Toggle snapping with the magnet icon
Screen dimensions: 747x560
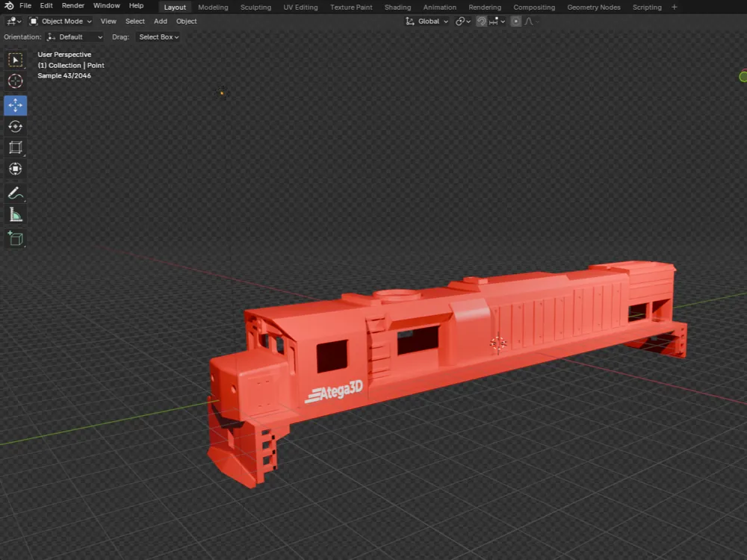[480, 21]
